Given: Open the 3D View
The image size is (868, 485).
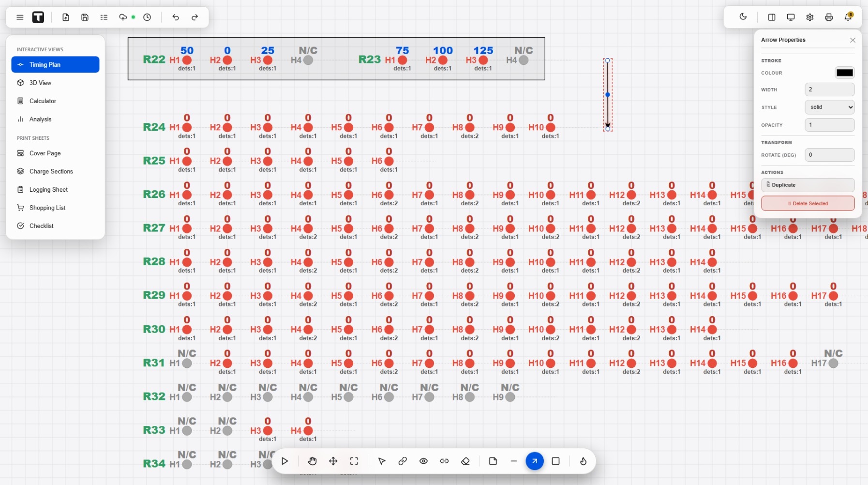Looking at the screenshot, I should [x=55, y=83].
